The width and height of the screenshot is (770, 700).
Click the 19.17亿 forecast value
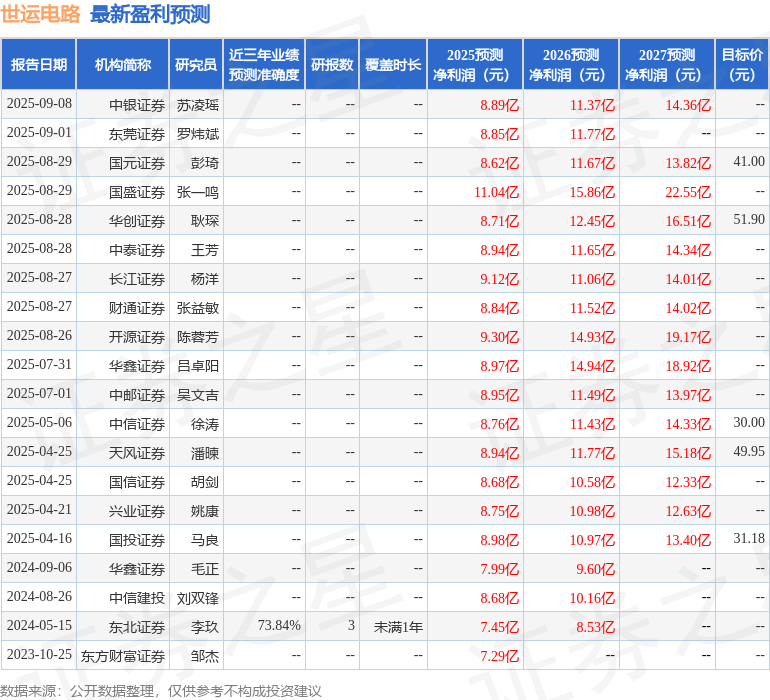688,337
